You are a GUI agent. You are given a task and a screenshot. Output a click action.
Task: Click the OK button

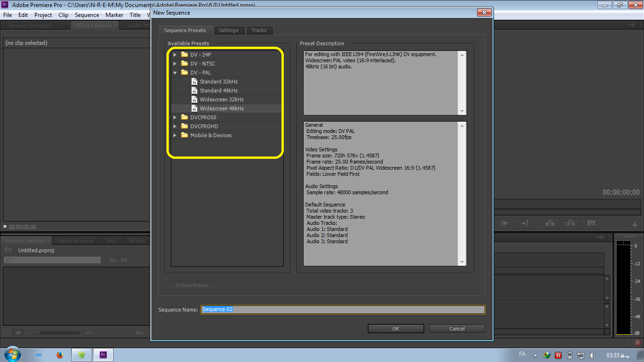point(396,329)
